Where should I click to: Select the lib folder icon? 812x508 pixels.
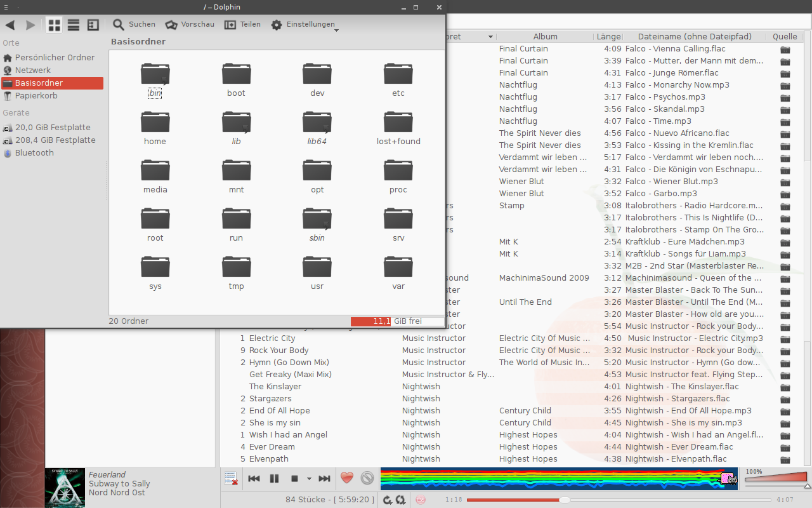click(236, 122)
